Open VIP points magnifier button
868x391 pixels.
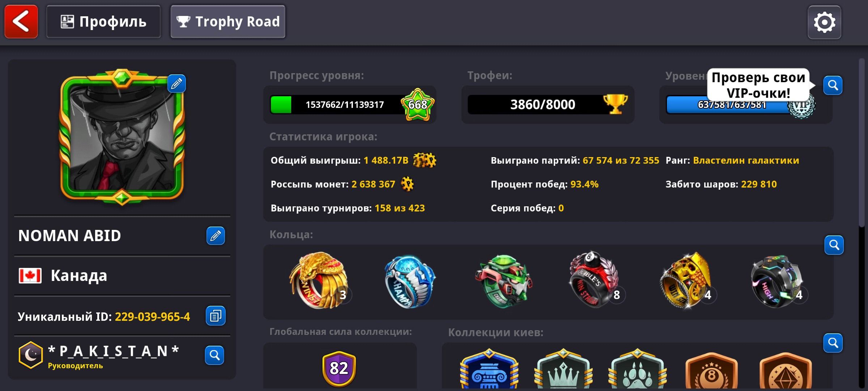point(833,85)
